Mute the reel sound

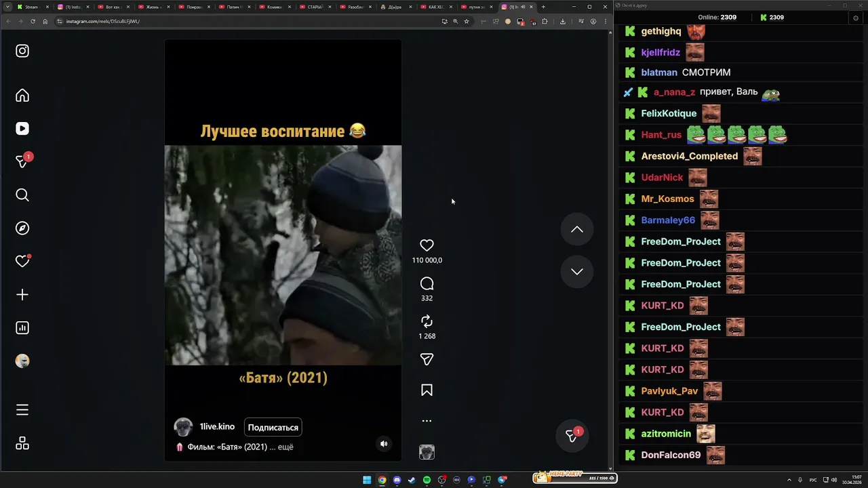tap(384, 444)
